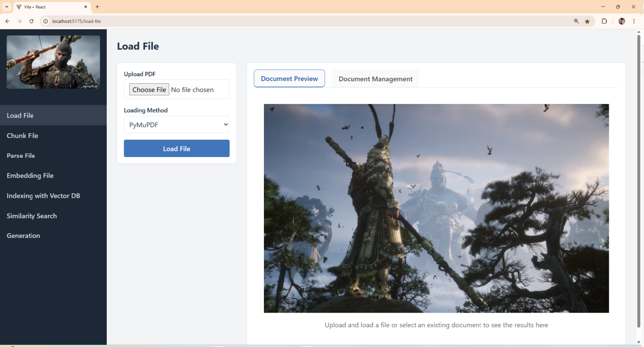Close the Vite + React tab

click(86, 7)
